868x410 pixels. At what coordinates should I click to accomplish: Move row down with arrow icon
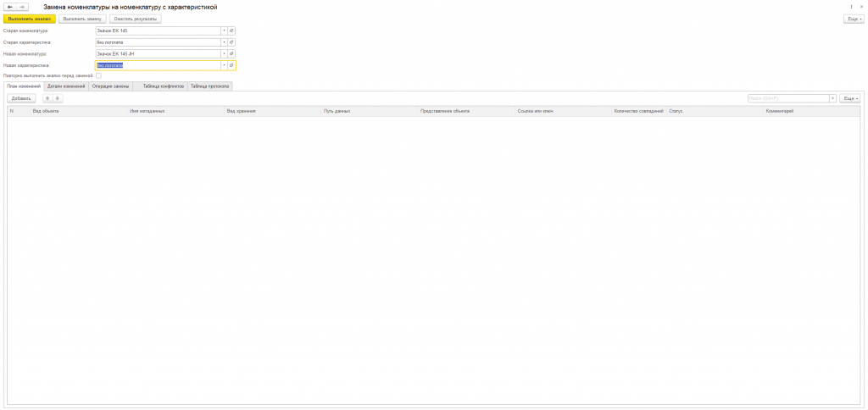[x=58, y=98]
